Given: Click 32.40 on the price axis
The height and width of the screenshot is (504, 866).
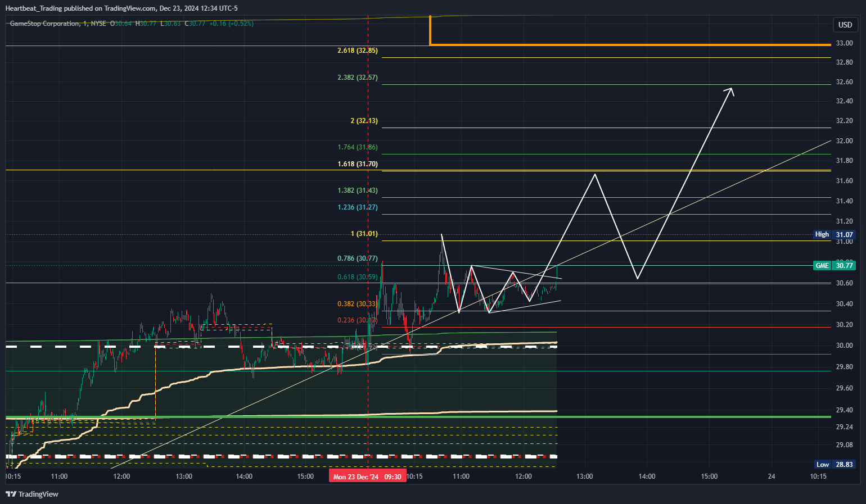Looking at the screenshot, I should tap(844, 101).
